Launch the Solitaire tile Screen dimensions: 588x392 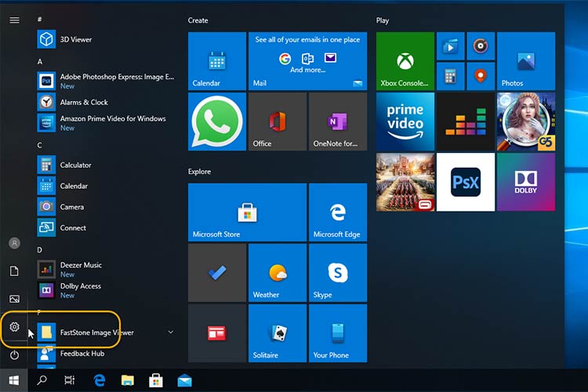278,333
